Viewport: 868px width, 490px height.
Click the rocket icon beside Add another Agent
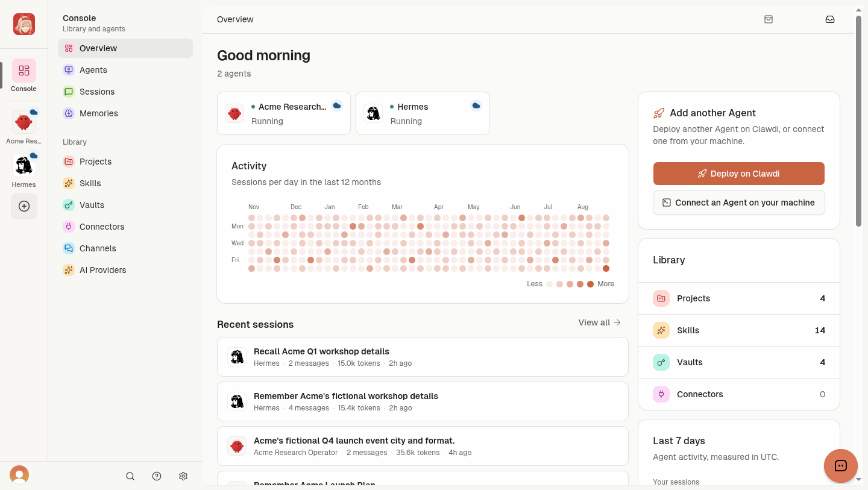pyautogui.click(x=659, y=113)
